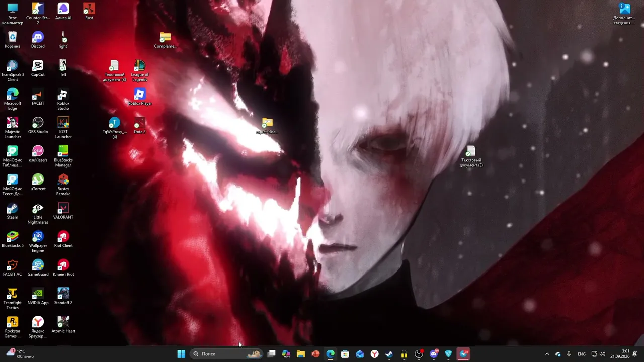The height and width of the screenshot is (362, 644).
Task: Select the Microsoft Edge desktop shortcut
Action: (12, 100)
